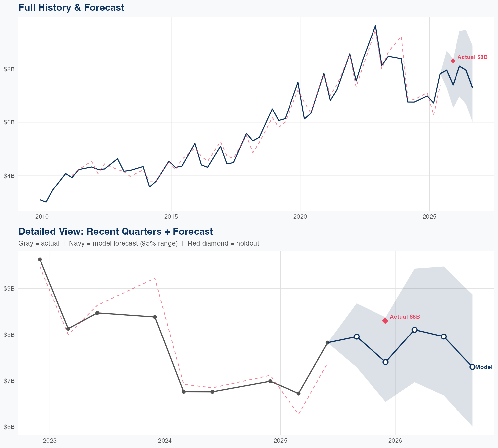Screen dimensions: 498x448
Task: Click the legend subtitle starting with "Gray = actual"
Action: pos(138,243)
